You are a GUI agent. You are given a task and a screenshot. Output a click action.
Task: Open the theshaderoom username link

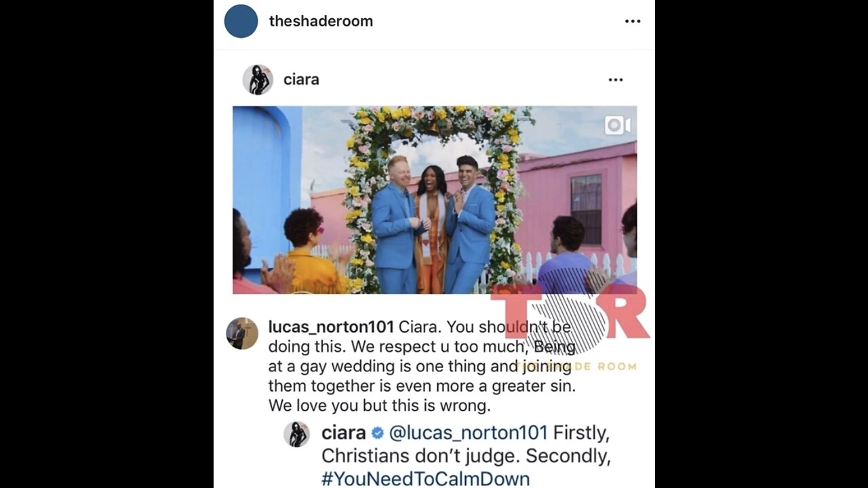(321, 21)
